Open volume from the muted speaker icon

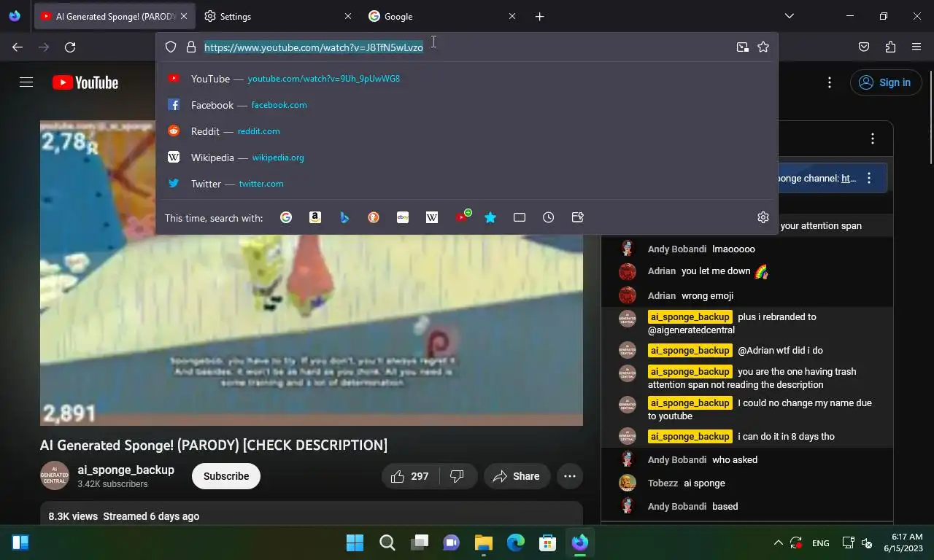coord(867,542)
